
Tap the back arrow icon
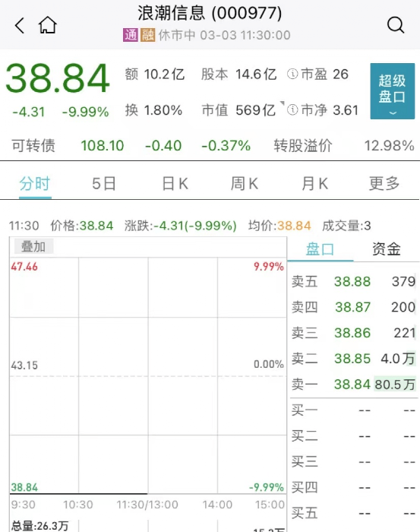point(20,25)
